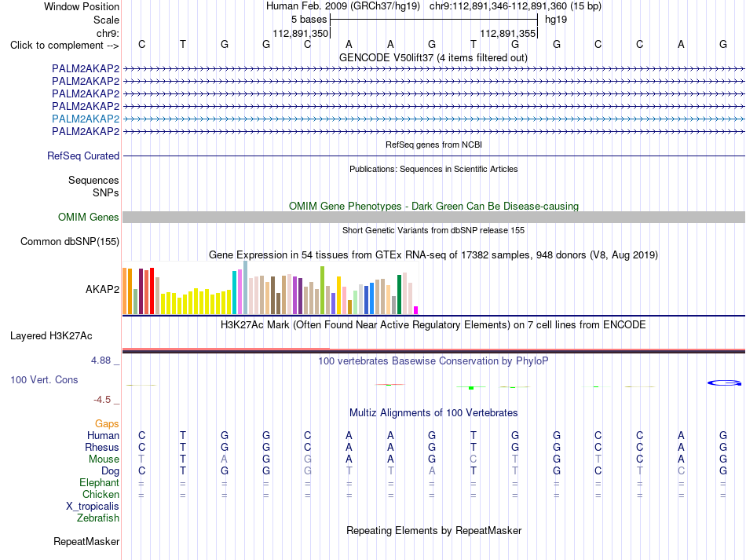Click the Layered H3K27Ac track label
The width and height of the screenshot is (746, 560).
pyautogui.click(x=51, y=336)
